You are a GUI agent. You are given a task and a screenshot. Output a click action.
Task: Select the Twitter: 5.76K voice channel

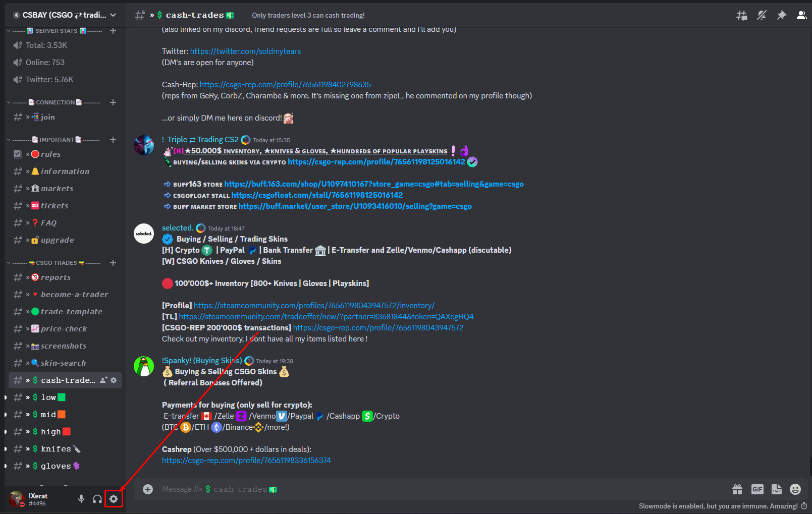65,80
